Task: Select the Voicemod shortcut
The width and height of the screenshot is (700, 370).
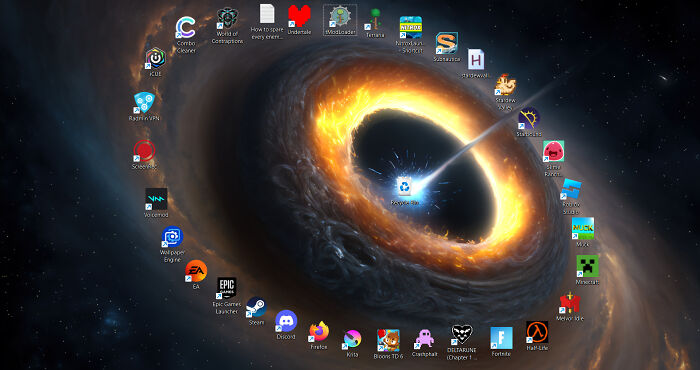Action: pos(156,199)
